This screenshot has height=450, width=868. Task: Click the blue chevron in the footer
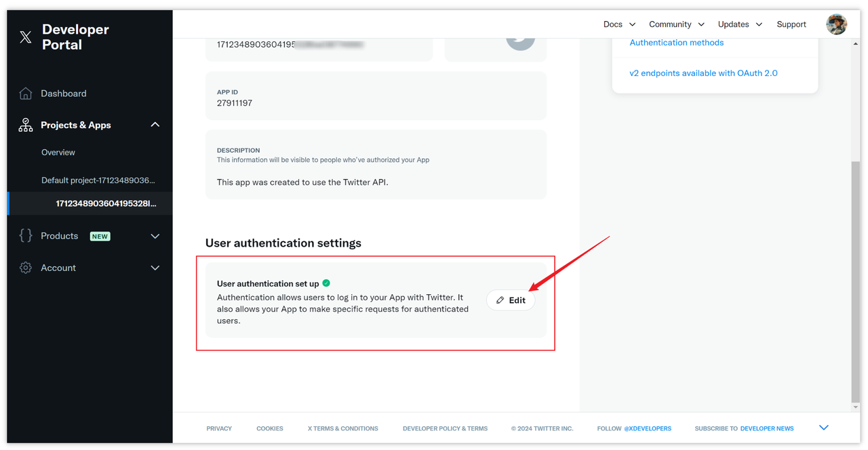(824, 428)
